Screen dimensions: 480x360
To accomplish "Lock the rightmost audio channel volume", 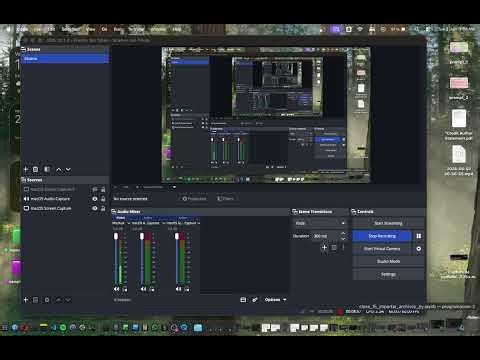I will click(x=187, y=289).
